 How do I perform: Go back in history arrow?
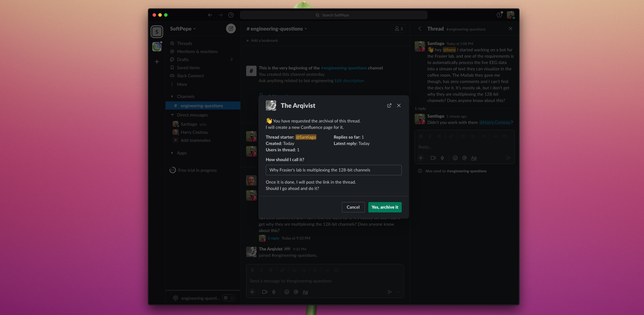pyautogui.click(x=210, y=15)
